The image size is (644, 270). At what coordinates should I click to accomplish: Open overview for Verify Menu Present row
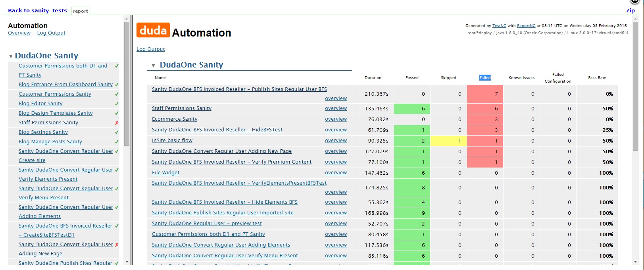click(x=336, y=256)
